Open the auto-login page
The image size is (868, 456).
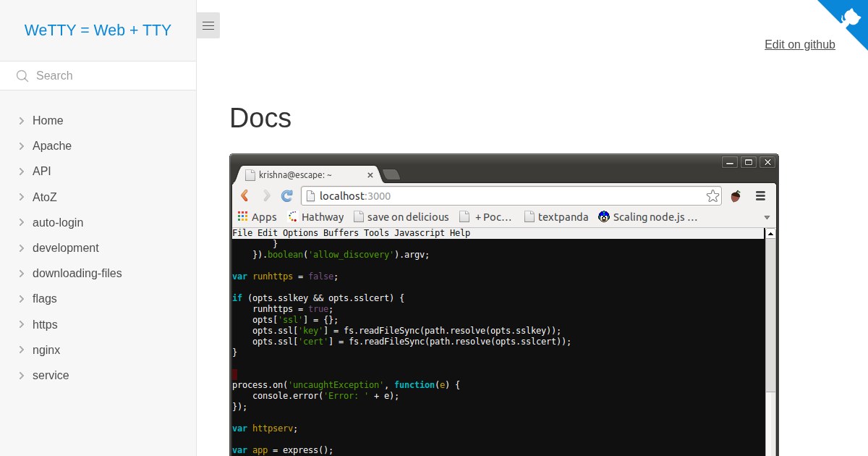[x=58, y=223]
